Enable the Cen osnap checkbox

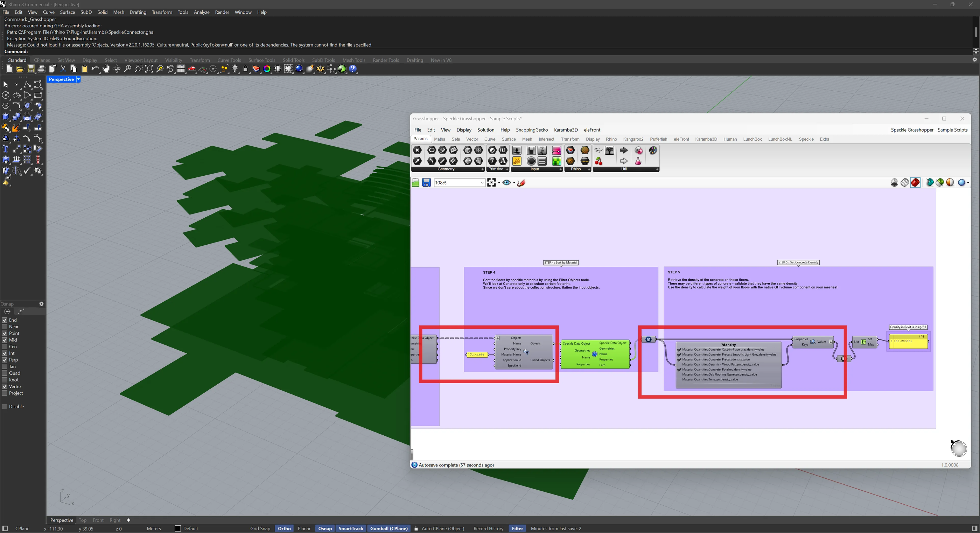[5, 346]
